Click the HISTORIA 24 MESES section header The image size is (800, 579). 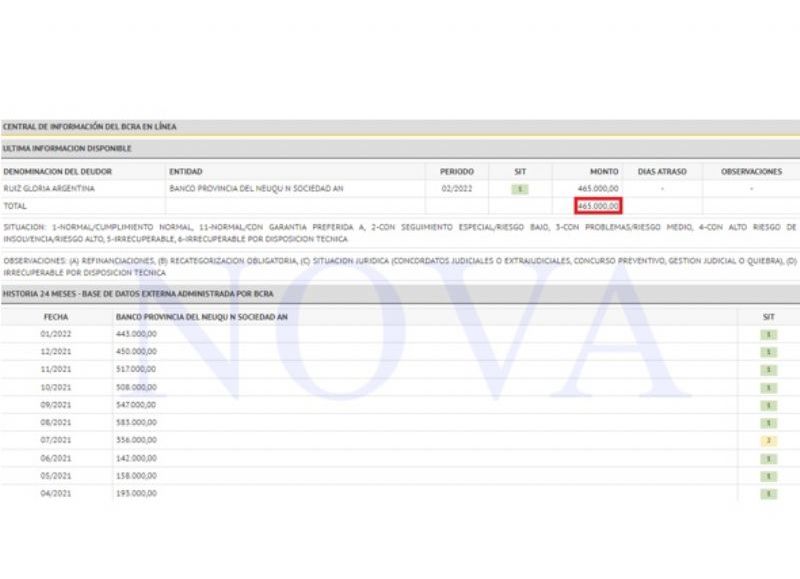[x=137, y=294]
